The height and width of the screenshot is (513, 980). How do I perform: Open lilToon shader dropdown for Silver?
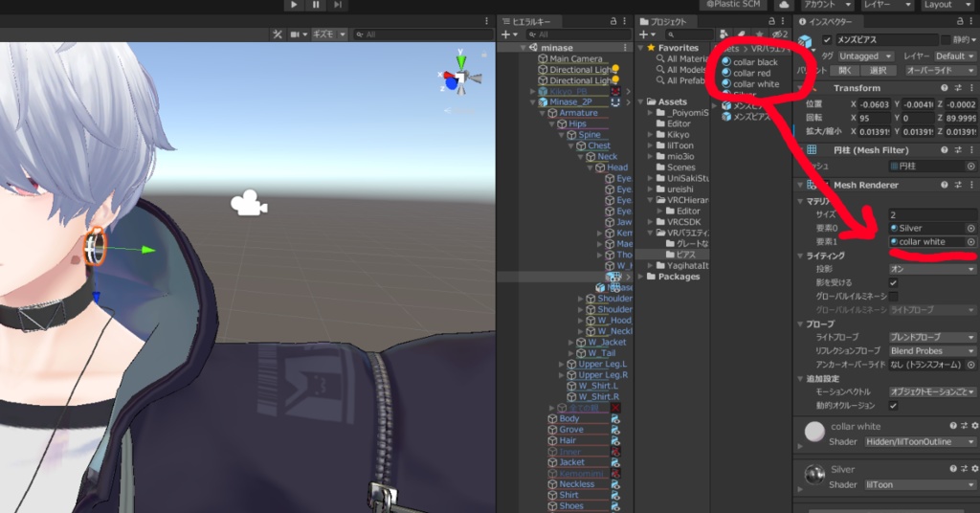pyautogui.click(x=920, y=485)
